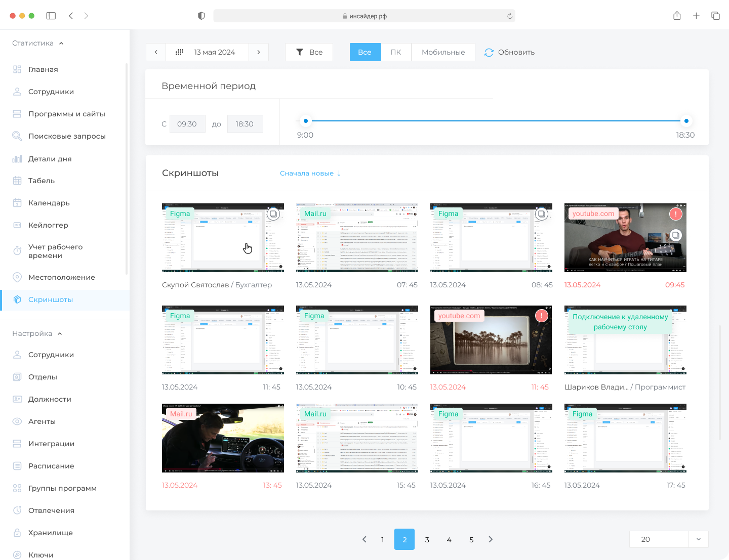Select the blue Все device filter
The height and width of the screenshot is (560, 729).
[x=364, y=52]
